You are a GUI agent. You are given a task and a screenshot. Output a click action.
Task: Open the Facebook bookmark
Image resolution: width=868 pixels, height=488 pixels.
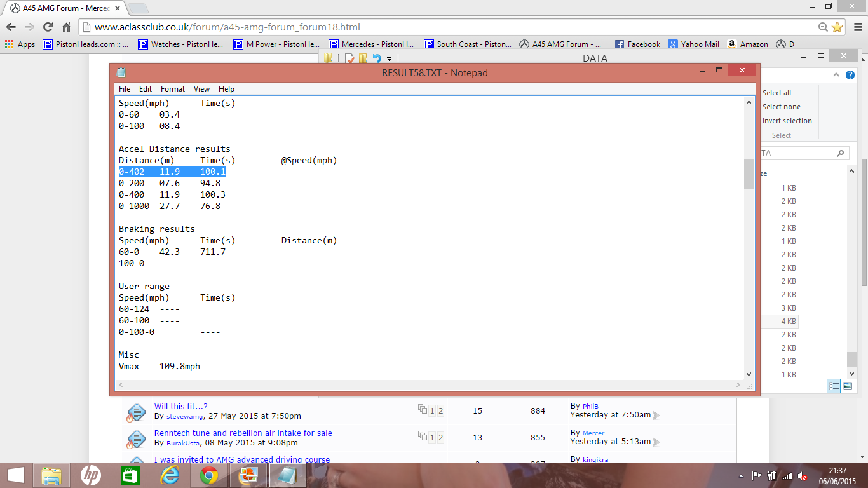(638, 44)
